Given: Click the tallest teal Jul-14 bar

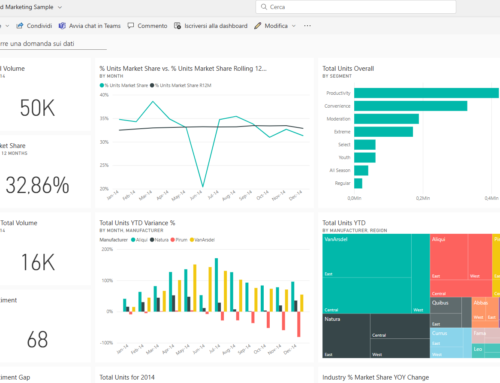Looking at the screenshot, I should pos(216,285).
